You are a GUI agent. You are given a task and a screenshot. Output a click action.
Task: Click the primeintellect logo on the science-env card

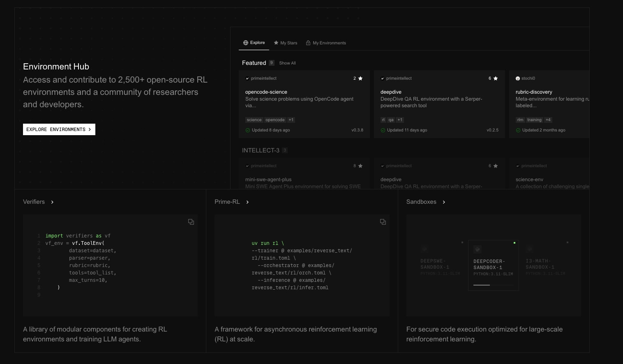[x=518, y=166]
